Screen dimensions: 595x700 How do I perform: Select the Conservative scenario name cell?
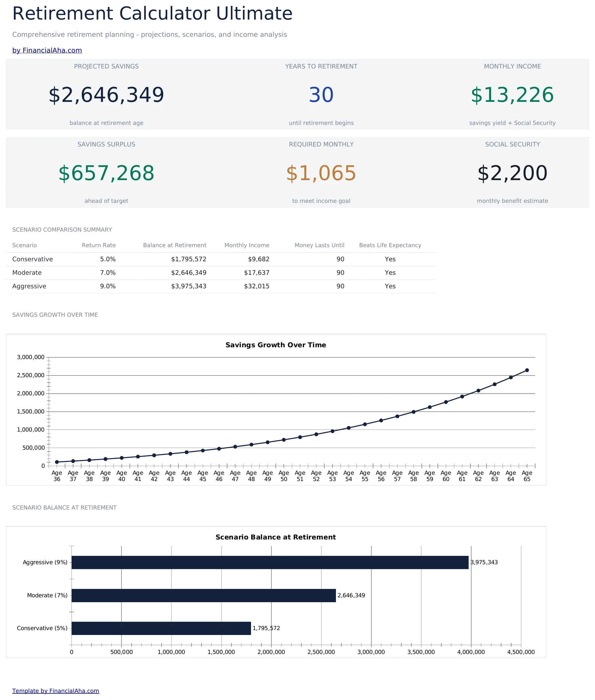(33, 259)
